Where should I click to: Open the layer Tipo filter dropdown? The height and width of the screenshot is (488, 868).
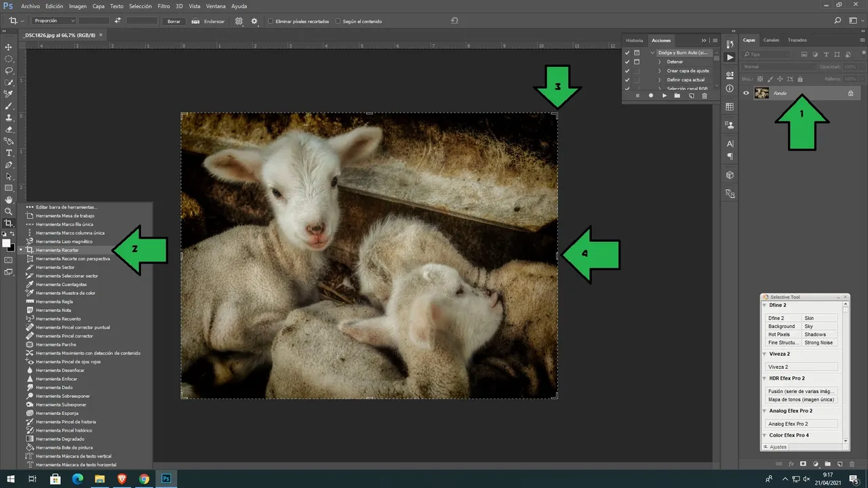click(x=767, y=54)
